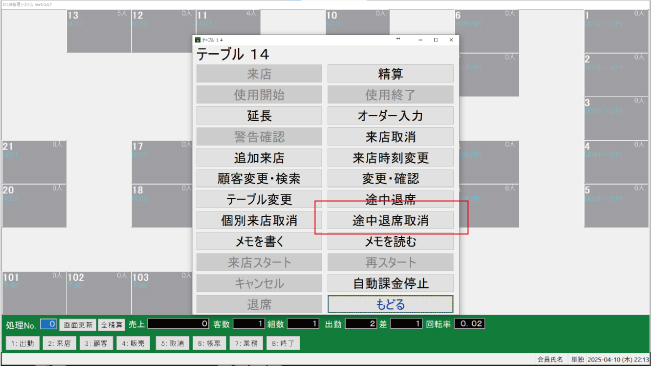
Task: Open オーダー入力 for table 14
Action: [390, 116]
